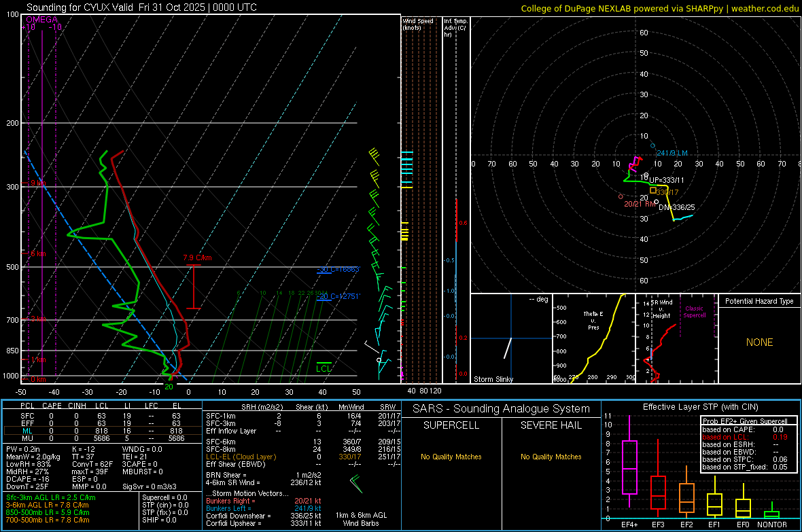The width and height of the screenshot is (802, 532).
Task: Click the "LowRH = 83%" value
Action: click(x=29, y=464)
